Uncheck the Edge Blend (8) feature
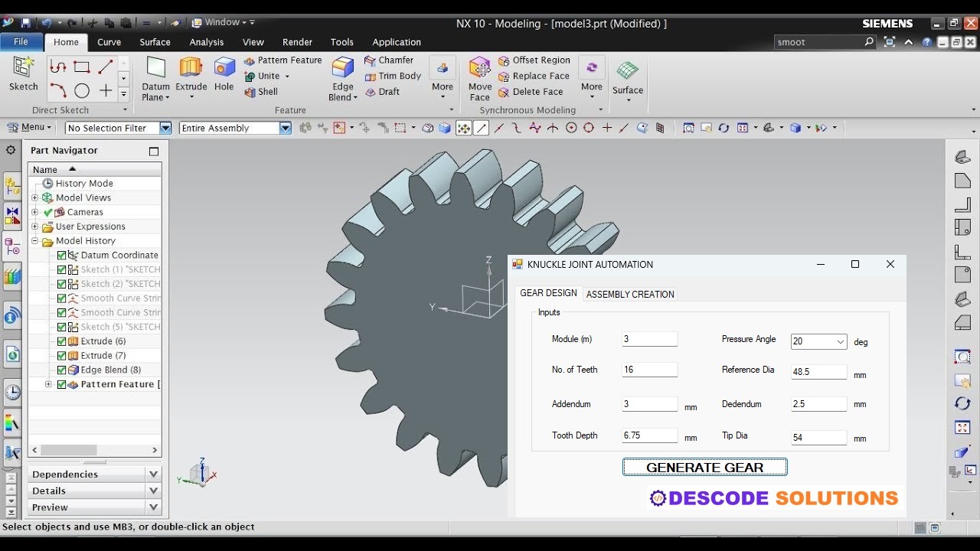The width and height of the screenshot is (980, 551). tap(60, 370)
